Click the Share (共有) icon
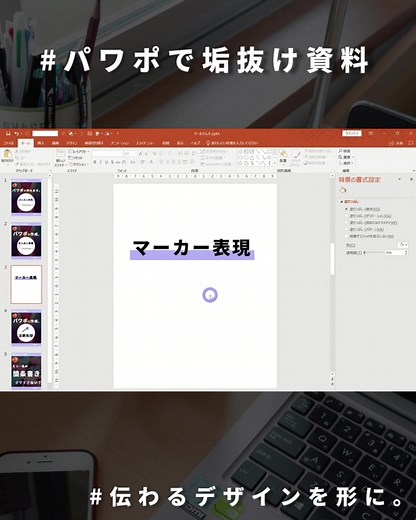Viewport: 416px width, 520px height. coord(396,143)
